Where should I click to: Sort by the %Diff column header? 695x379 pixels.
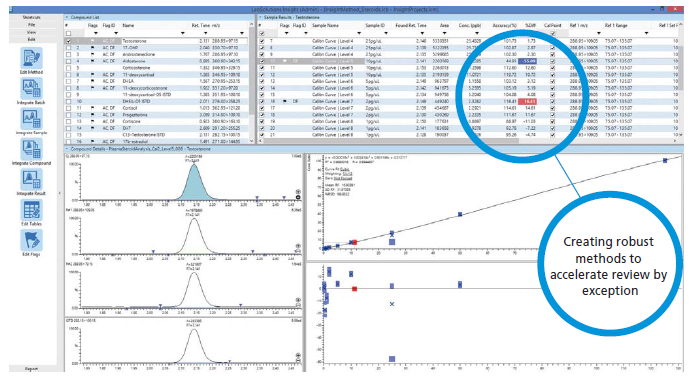[531, 26]
